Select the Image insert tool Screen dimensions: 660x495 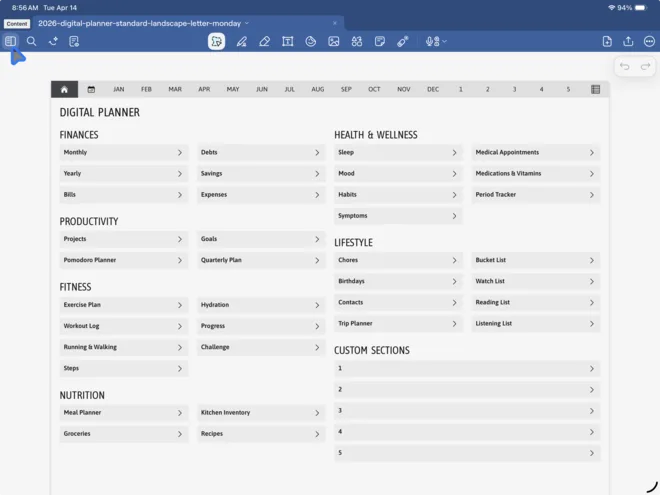click(x=334, y=41)
